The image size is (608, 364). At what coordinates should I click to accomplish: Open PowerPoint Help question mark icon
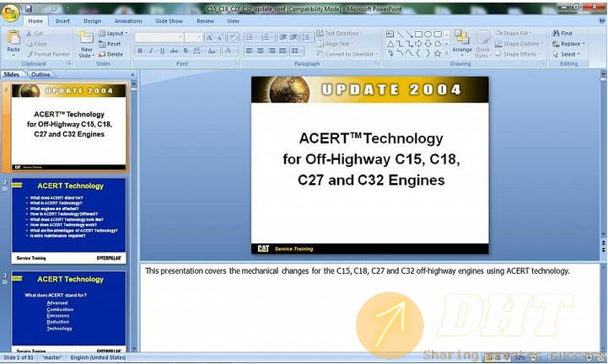pyautogui.click(x=603, y=21)
